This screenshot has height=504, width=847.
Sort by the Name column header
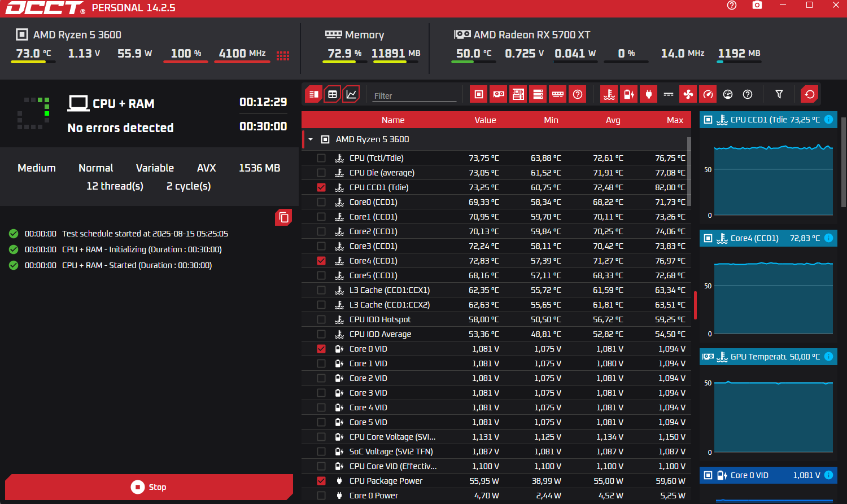393,120
